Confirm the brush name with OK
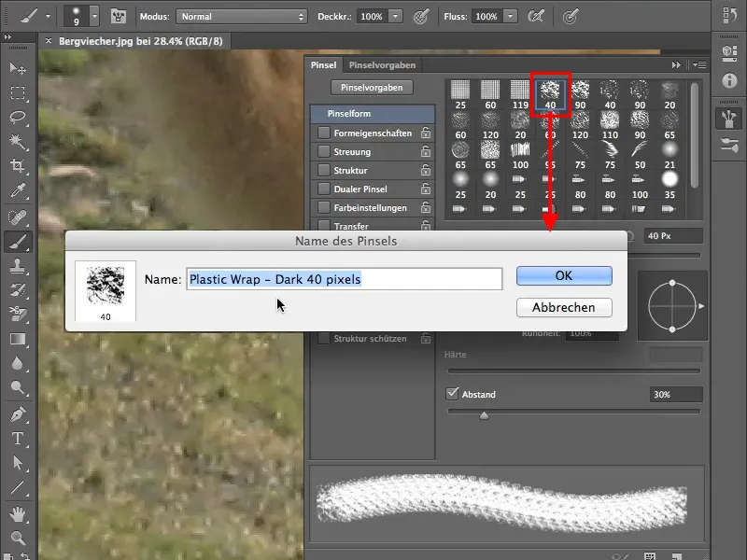This screenshot has height=560, width=747. click(x=564, y=275)
